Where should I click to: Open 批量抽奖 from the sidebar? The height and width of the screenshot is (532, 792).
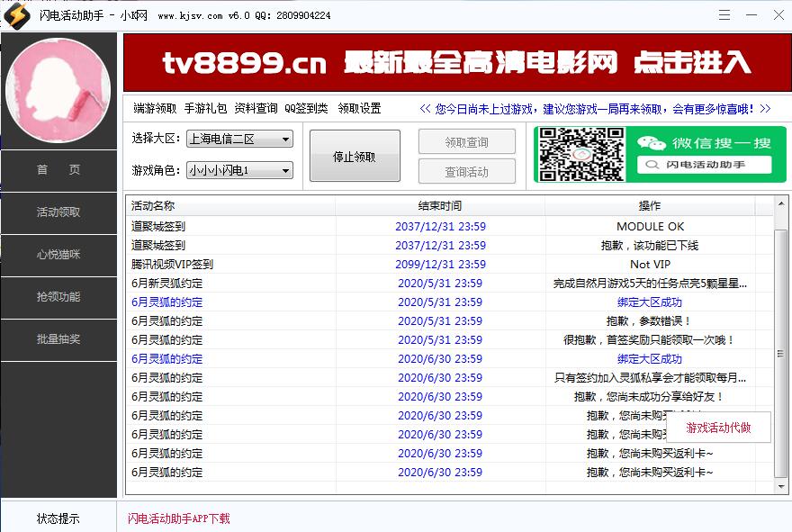coord(58,339)
